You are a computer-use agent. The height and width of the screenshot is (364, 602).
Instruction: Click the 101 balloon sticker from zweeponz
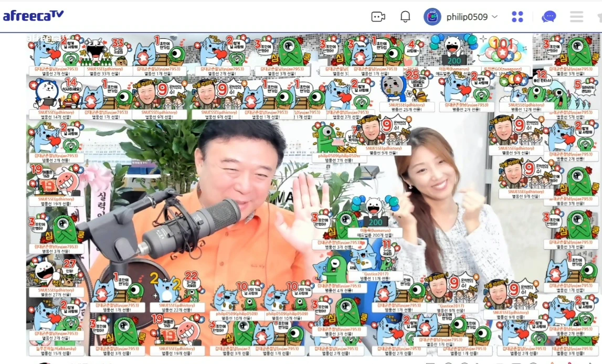503,50
